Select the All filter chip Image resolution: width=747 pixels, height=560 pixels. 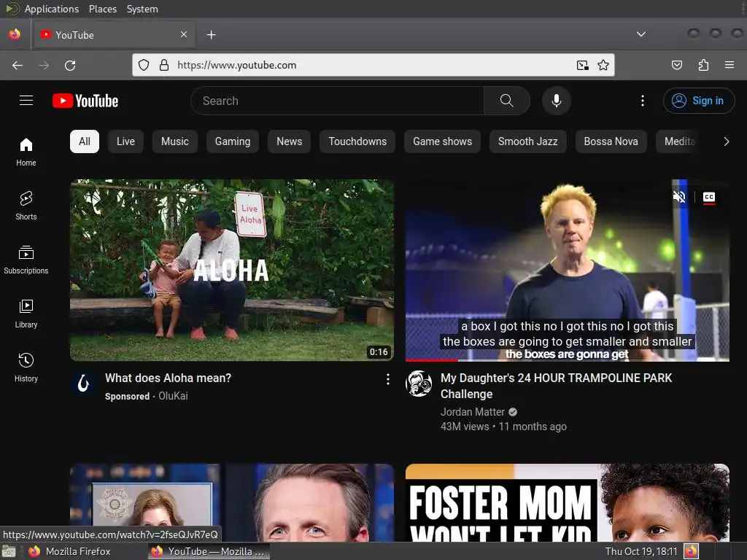pyautogui.click(x=85, y=141)
